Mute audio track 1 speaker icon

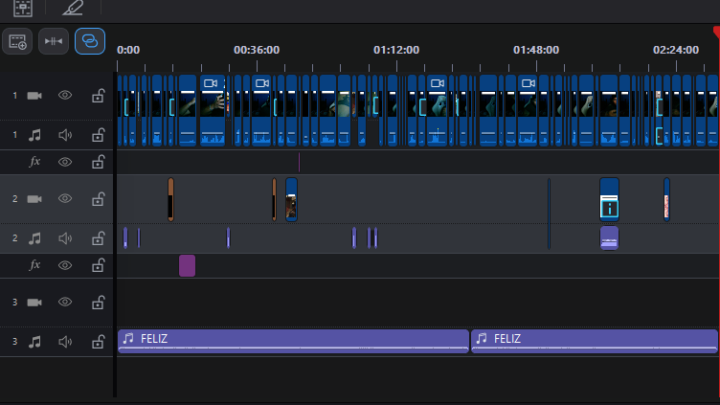(65, 134)
